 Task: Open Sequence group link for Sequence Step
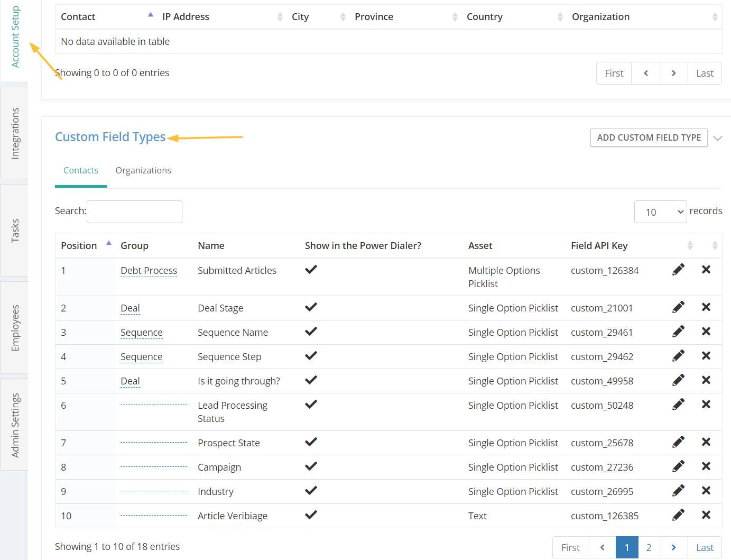[x=141, y=357]
